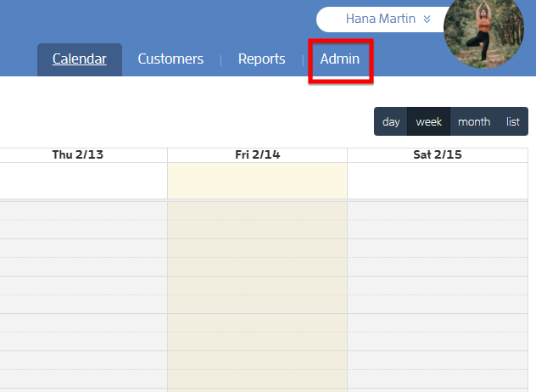Click the all-day cell under Thu 2/13
This screenshot has width=536, height=392.
(x=83, y=181)
